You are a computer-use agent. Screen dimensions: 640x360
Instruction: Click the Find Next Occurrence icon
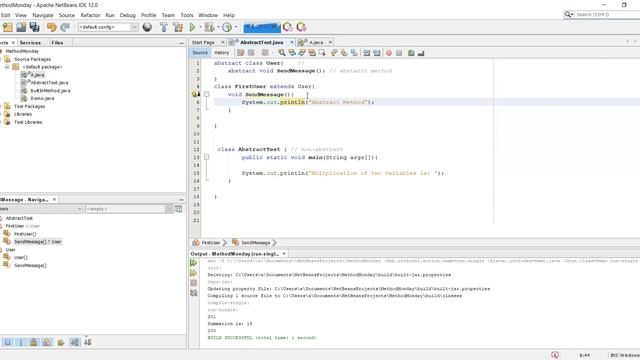(x=302, y=53)
